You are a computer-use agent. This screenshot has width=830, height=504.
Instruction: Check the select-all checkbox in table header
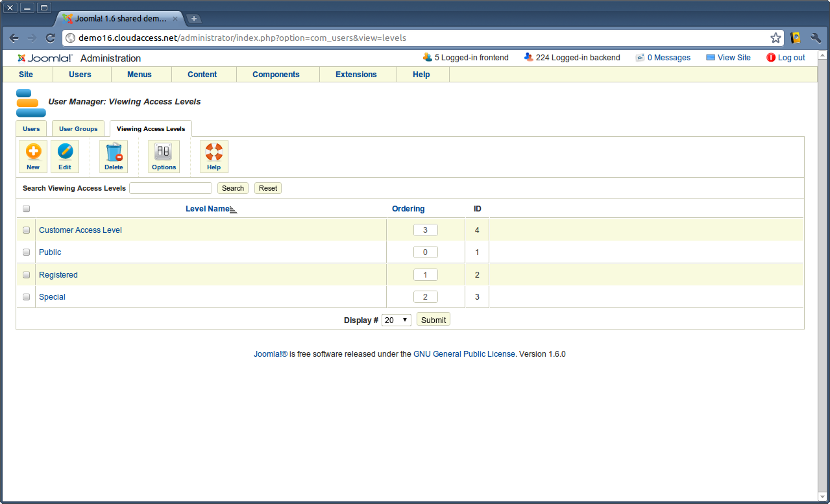pos(26,208)
